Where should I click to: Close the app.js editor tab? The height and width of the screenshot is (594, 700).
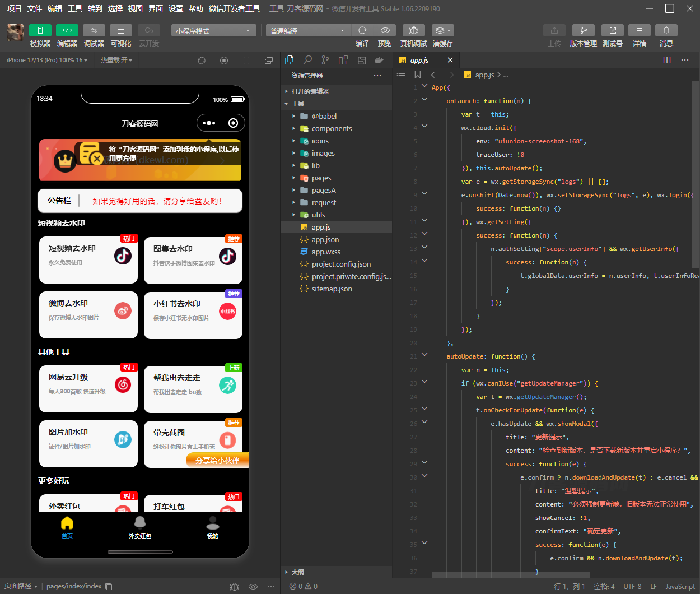tap(450, 60)
